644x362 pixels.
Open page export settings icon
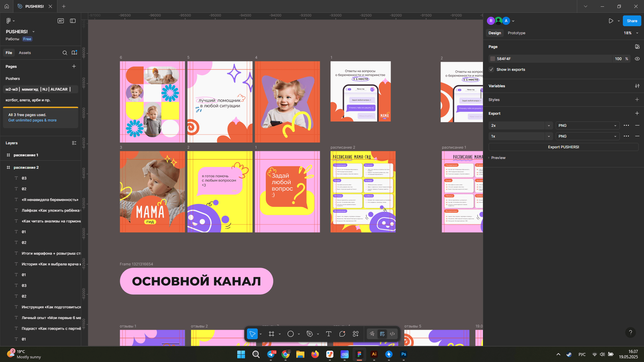point(637,47)
